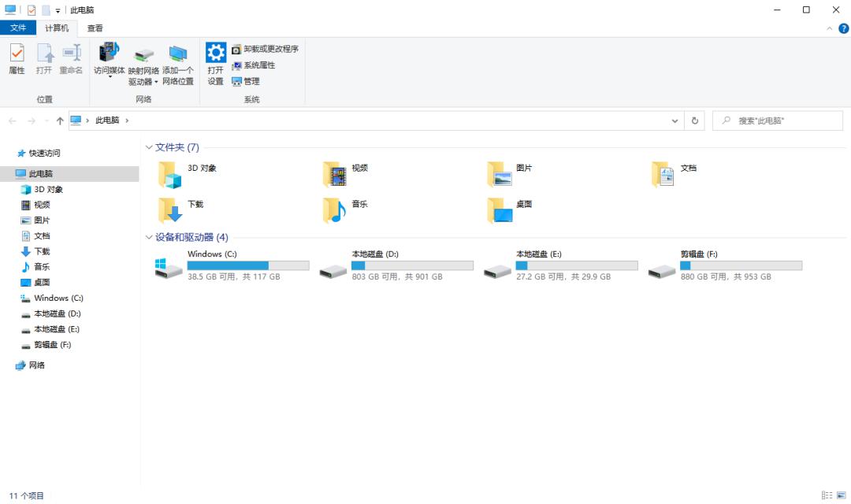851x504 pixels.
Task: Select the 下载 folder in main pane
Action: [180, 210]
